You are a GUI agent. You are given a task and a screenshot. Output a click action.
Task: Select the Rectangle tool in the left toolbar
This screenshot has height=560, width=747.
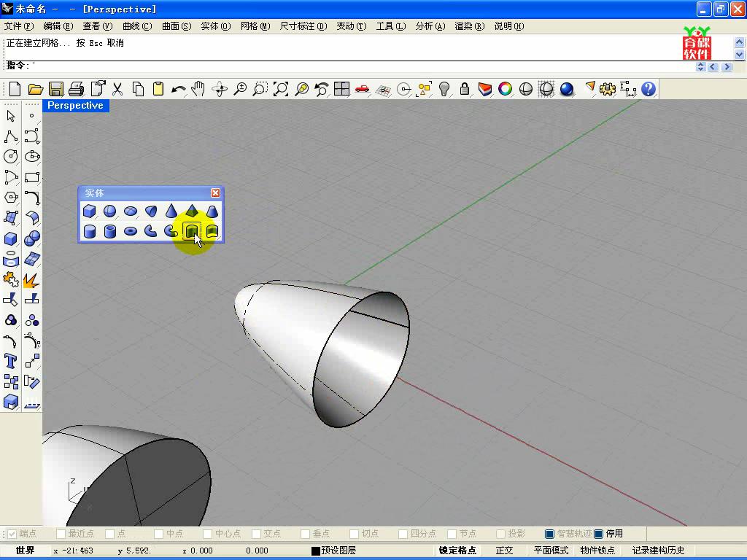(32, 177)
